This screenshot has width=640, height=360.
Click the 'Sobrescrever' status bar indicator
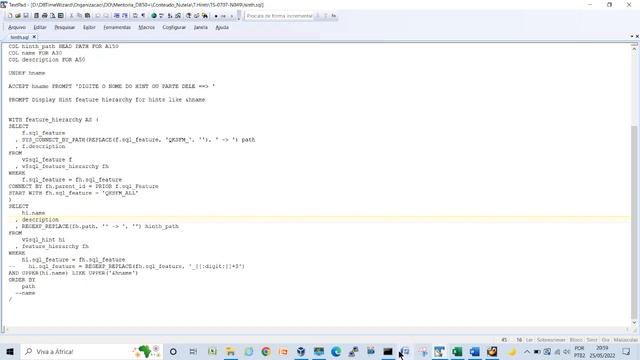(x=551, y=340)
